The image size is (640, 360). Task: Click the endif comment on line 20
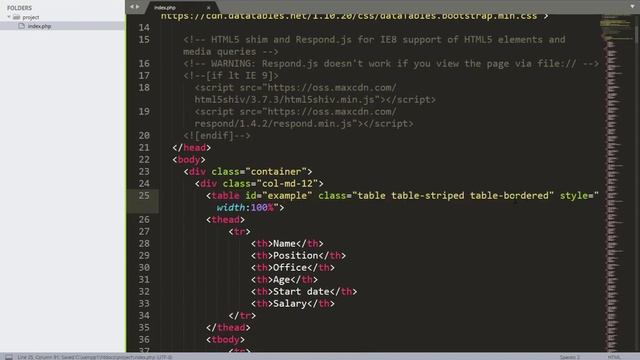217,136
